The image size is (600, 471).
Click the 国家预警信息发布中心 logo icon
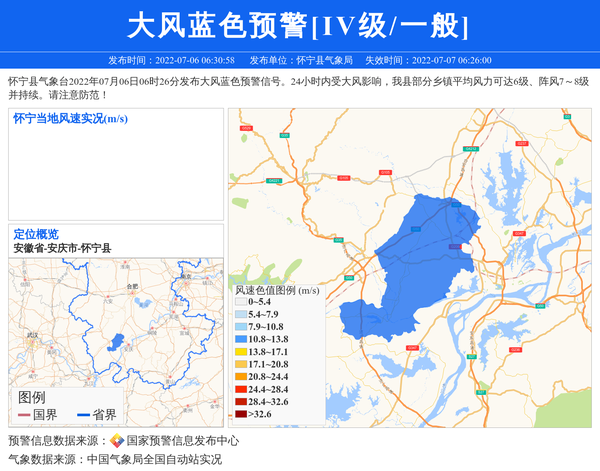coord(117,440)
